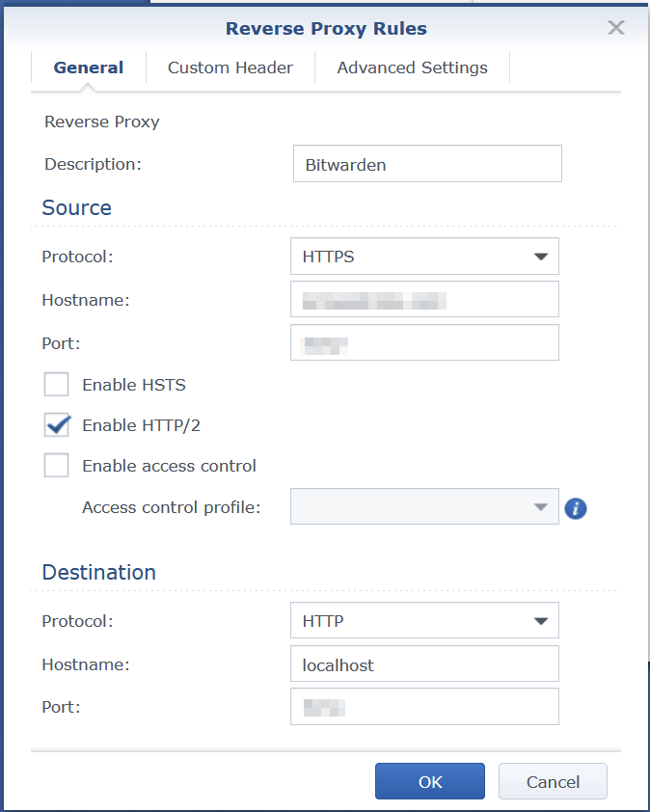
Task: Open the Advanced Settings tab
Action: point(412,68)
